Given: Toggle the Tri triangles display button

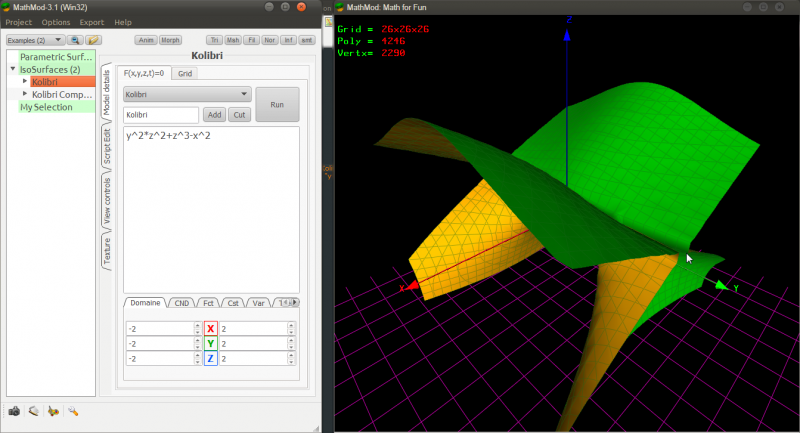Looking at the screenshot, I should point(214,40).
